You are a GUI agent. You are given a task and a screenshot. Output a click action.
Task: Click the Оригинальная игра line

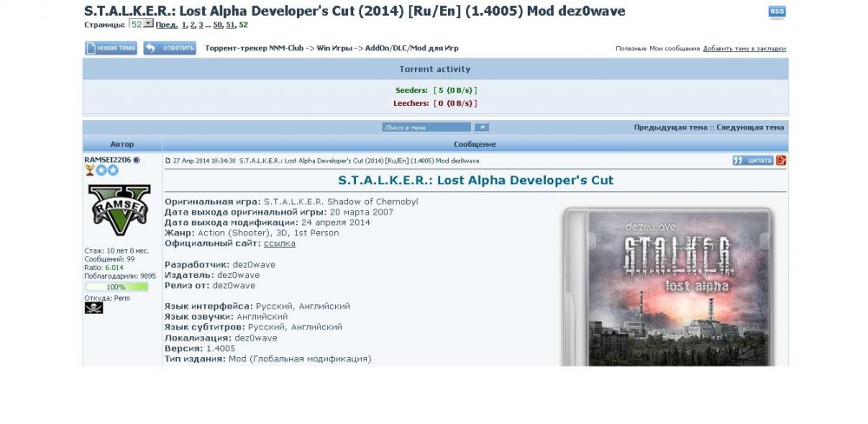click(x=291, y=202)
